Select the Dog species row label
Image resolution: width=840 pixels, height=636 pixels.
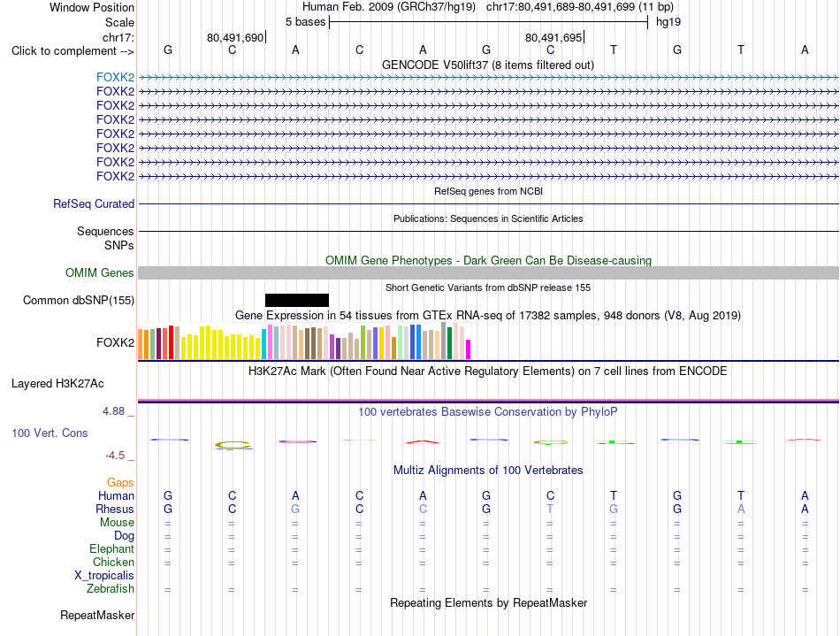125,535
